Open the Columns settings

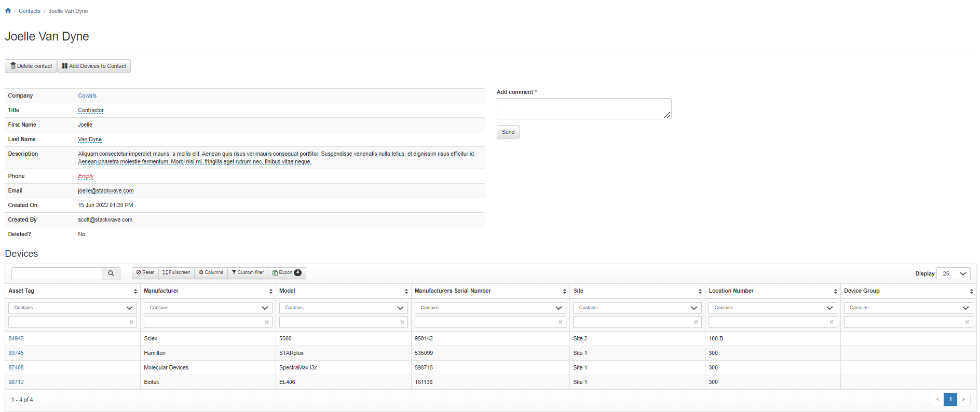(211, 272)
